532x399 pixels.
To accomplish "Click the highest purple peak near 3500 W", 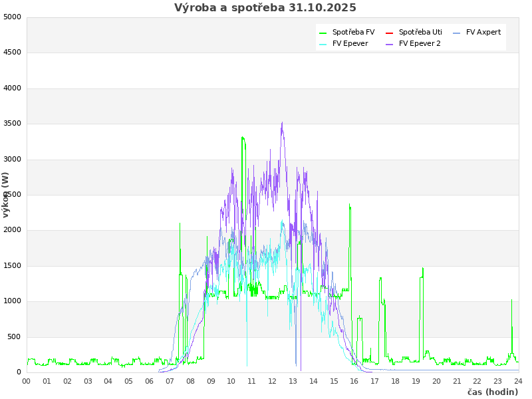I will (x=282, y=124).
